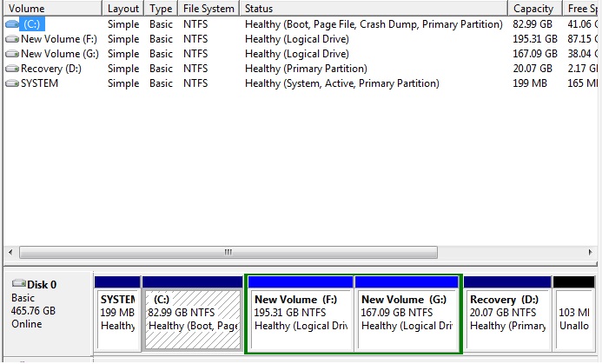
Task: Click the Disk 0 icon in lower pane
Action: point(18,284)
